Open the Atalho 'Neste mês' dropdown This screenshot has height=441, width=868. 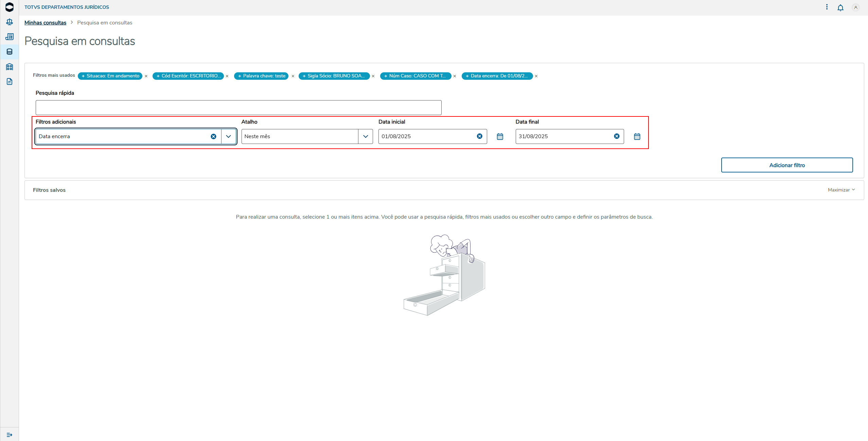[365, 136]
